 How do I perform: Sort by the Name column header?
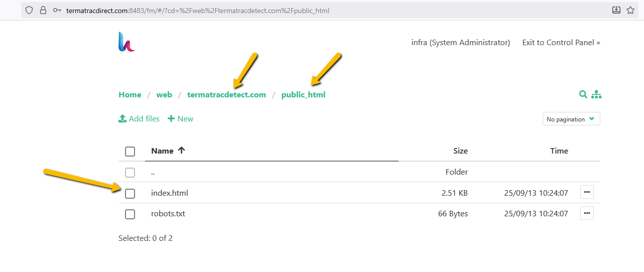point(162,151)
